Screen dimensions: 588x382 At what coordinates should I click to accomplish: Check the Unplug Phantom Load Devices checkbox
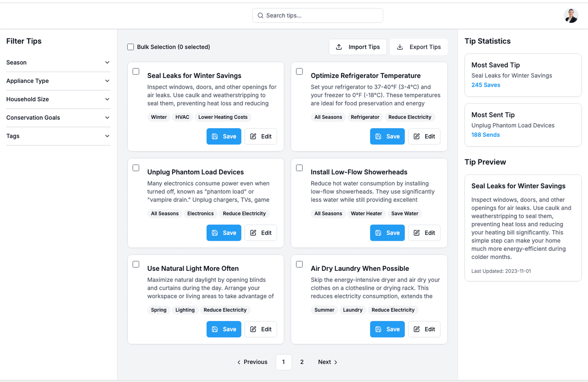pyautogui.click(x=136, y=168)
